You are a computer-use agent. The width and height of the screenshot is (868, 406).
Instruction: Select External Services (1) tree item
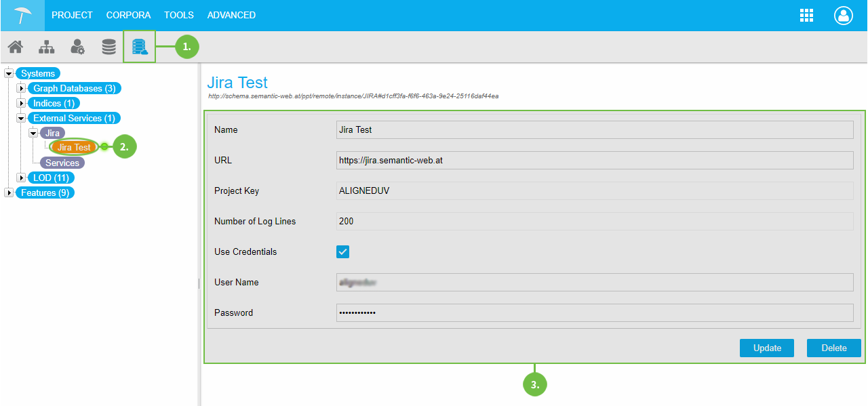tap(75, 118)
